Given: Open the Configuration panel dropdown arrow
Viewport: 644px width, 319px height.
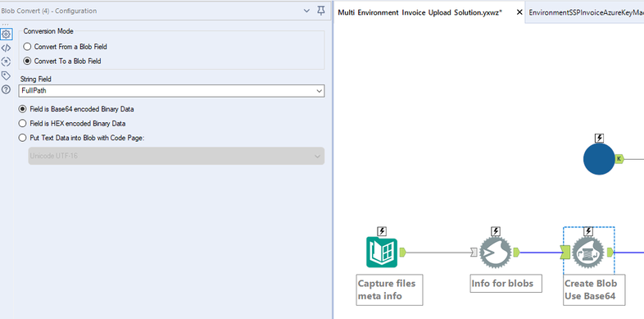Looking at the screenshot, I should (x=306, y=11).
